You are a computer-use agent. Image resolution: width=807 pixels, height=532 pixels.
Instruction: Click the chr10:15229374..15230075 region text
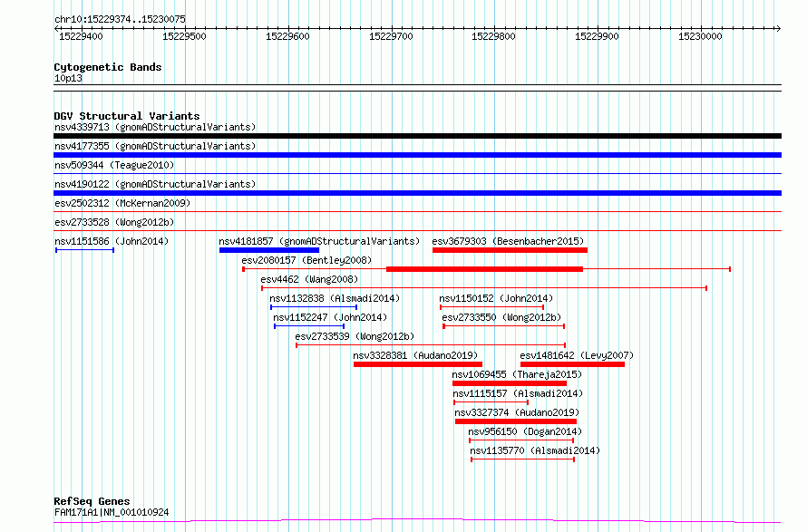pos(120,19)
